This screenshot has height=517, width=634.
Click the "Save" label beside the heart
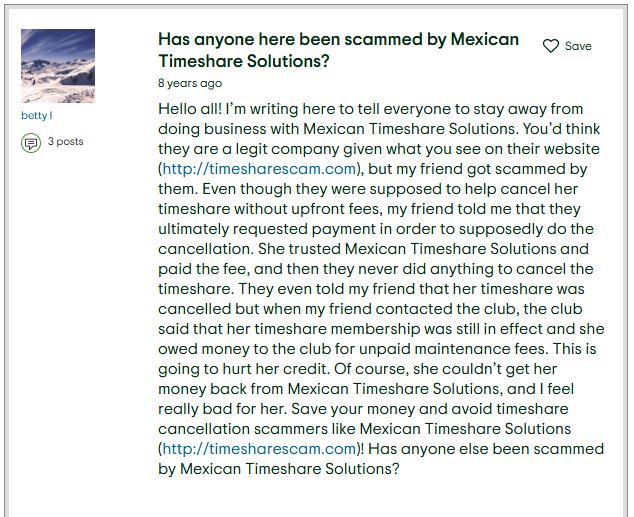tap(578, 46)
